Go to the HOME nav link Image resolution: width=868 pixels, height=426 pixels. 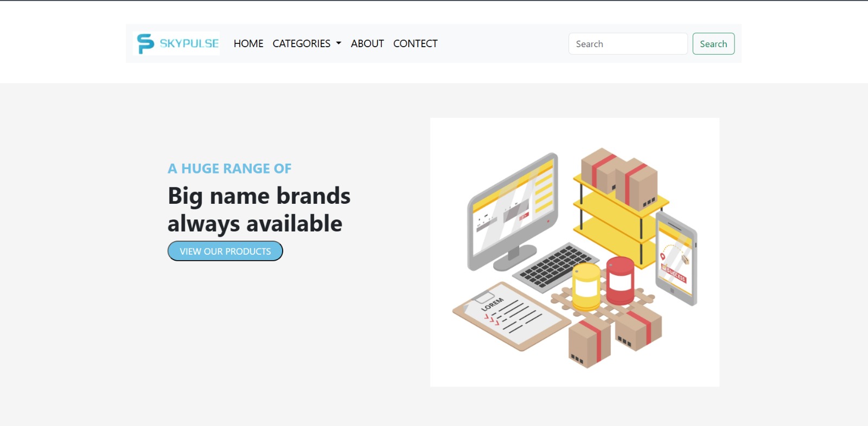[248, 43]
